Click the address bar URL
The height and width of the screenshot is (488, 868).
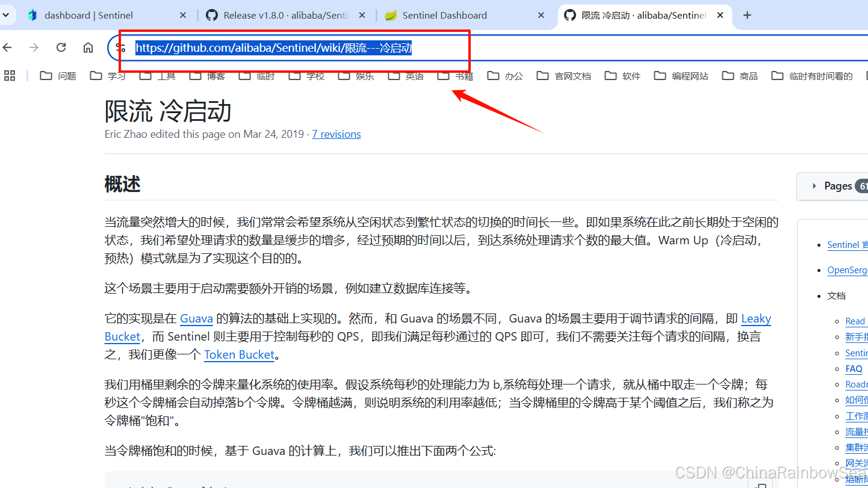coord(274,48)
